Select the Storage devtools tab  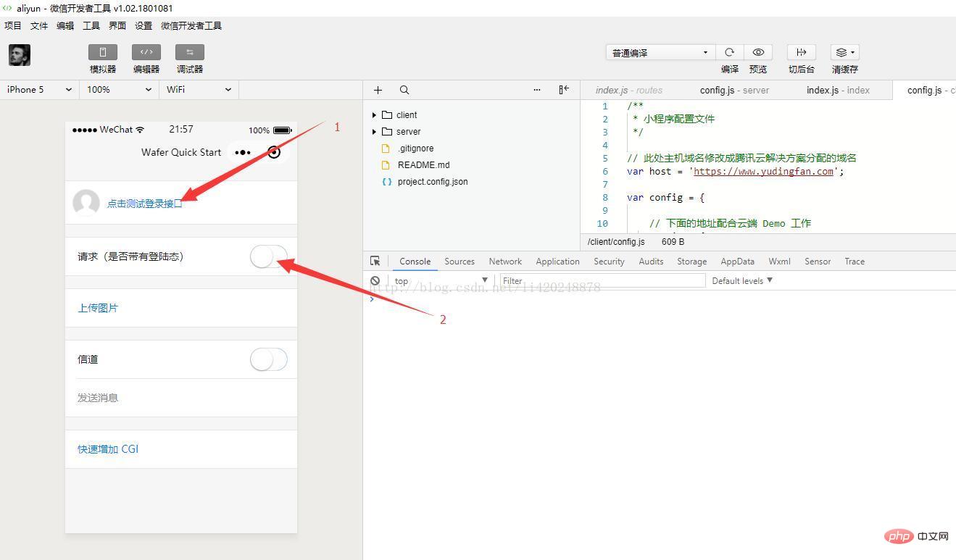click(691, 262)
